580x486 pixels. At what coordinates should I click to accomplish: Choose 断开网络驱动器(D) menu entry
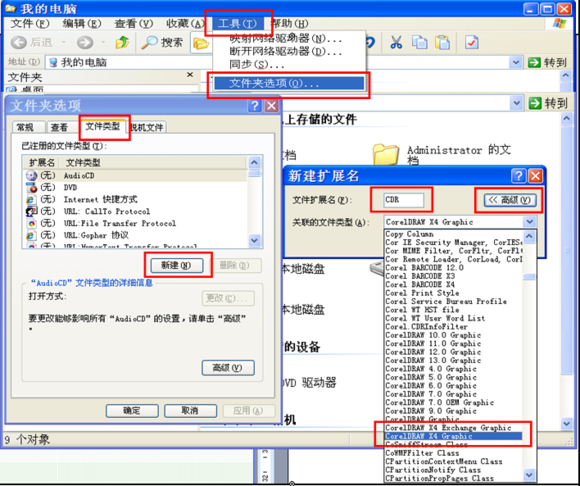(286, 51)
